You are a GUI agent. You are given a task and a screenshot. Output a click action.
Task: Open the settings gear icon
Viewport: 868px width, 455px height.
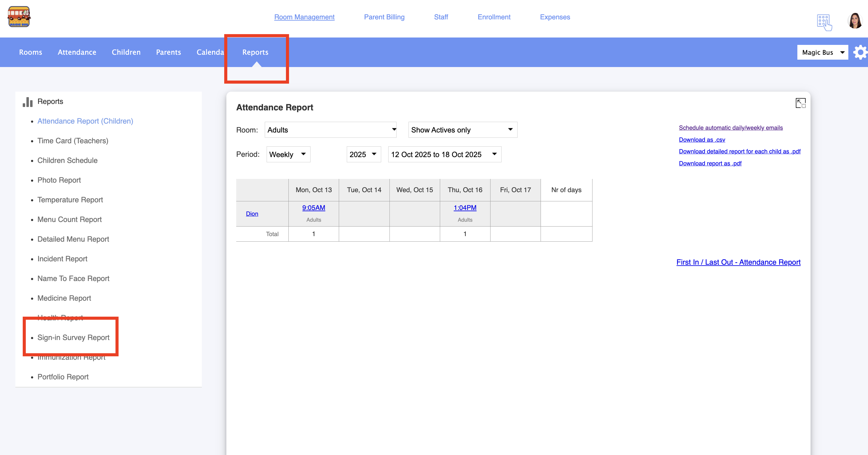click(860, 52)
